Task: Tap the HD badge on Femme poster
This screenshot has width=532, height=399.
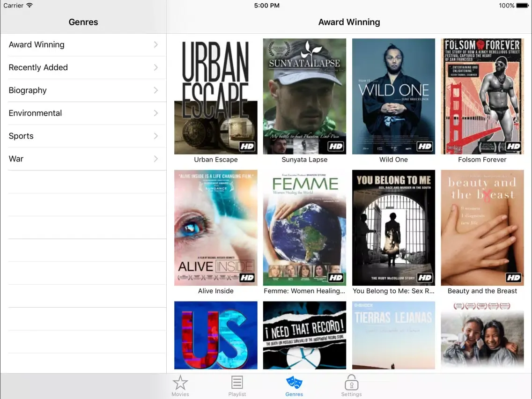Action: [x=336, y=278]
